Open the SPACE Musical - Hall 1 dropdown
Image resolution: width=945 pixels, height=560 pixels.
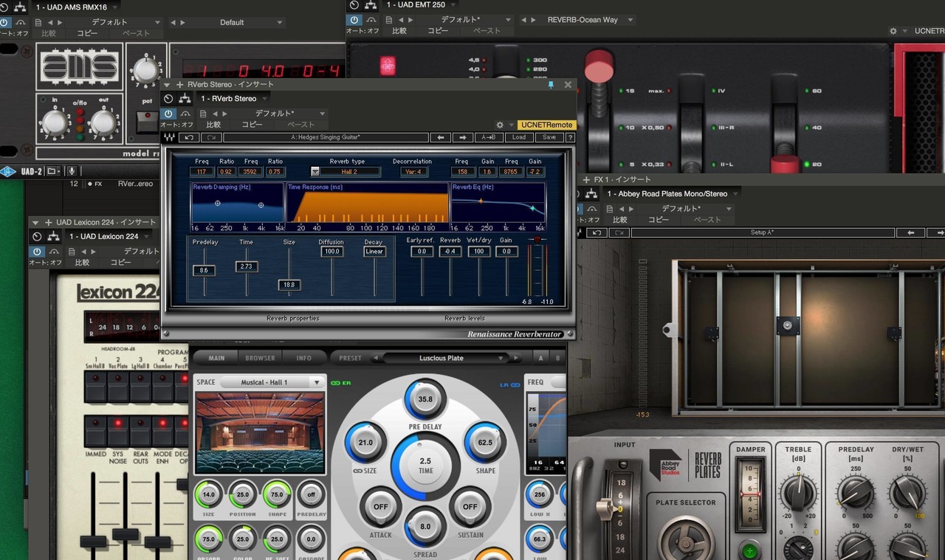point(272,382)
